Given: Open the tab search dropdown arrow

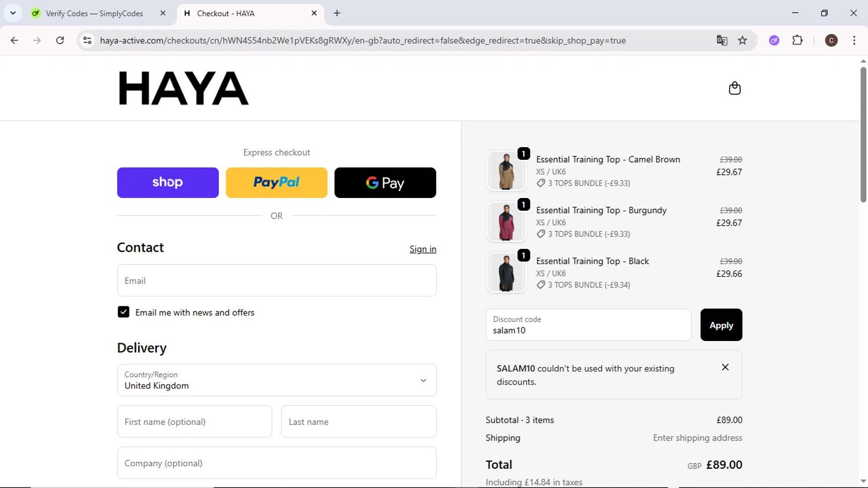Looking at the screenshot, I should point(13,13).
